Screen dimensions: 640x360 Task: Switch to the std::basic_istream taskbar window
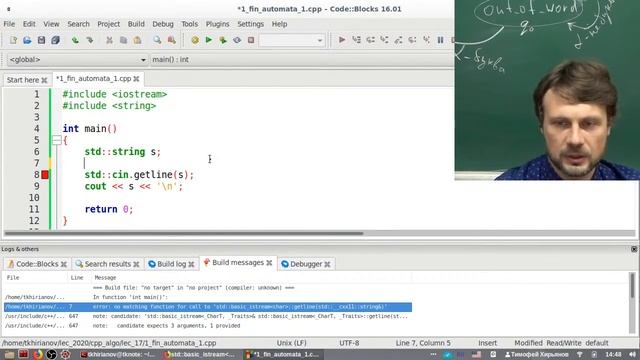pyautogui.click(x=199, y=354)
